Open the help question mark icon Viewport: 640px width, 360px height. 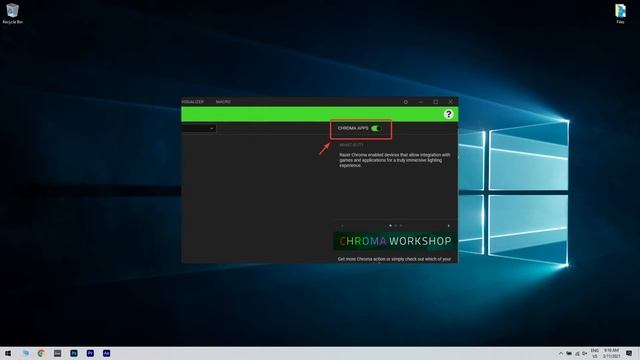(448, 114)
